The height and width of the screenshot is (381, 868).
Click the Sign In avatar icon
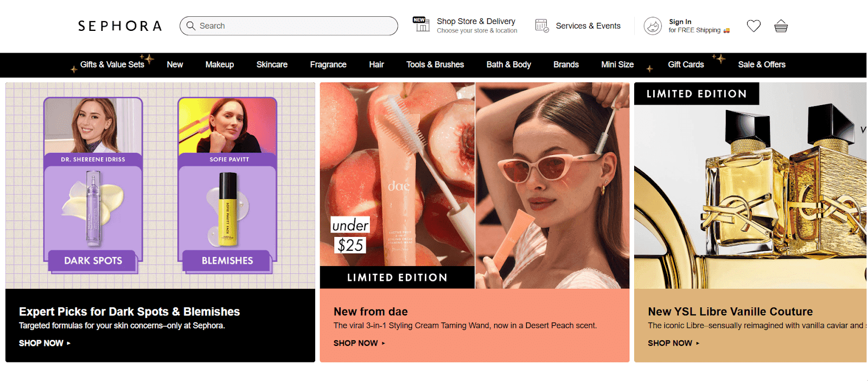(653, 26)
